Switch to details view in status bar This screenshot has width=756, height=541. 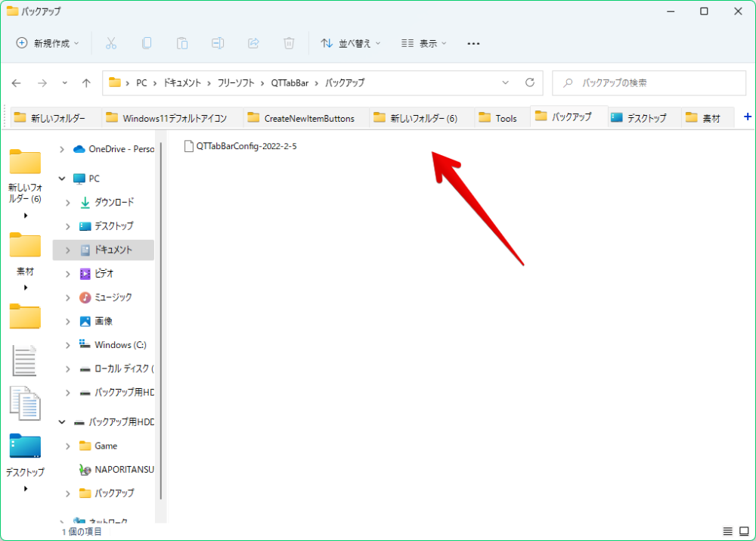pos(727,532)
